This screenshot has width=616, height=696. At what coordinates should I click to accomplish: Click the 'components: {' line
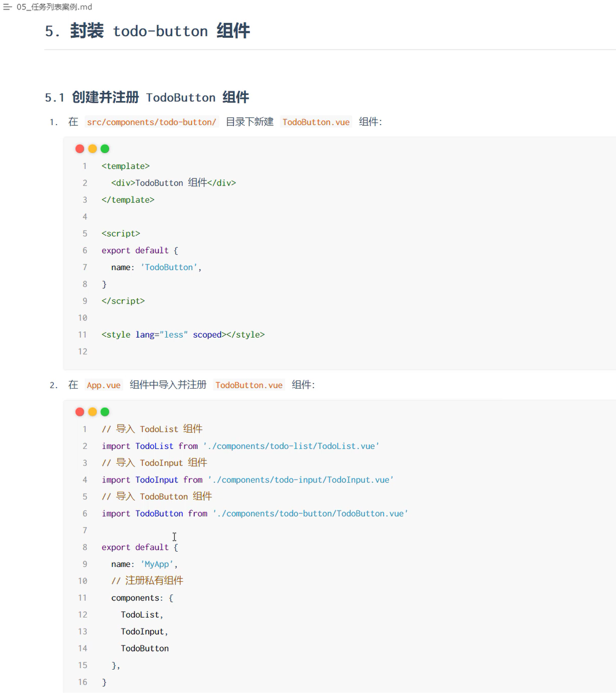142,598
